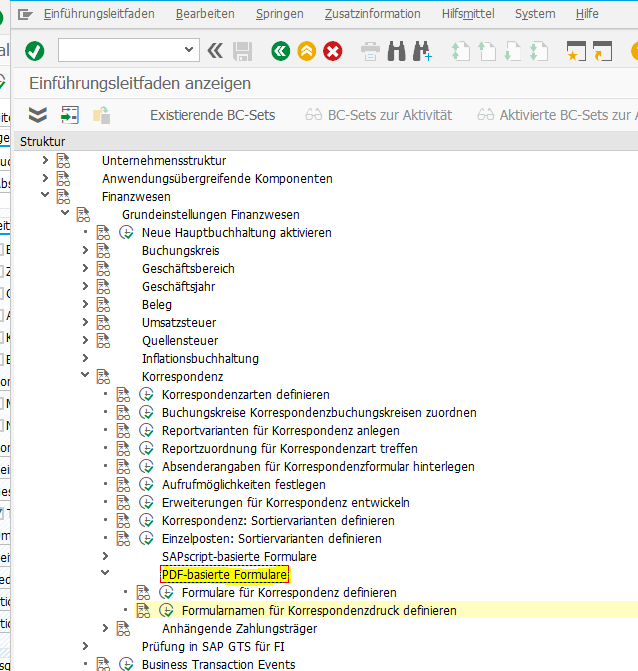Click the Aktivierte BC-Sets zur Aktivität button

557,115
